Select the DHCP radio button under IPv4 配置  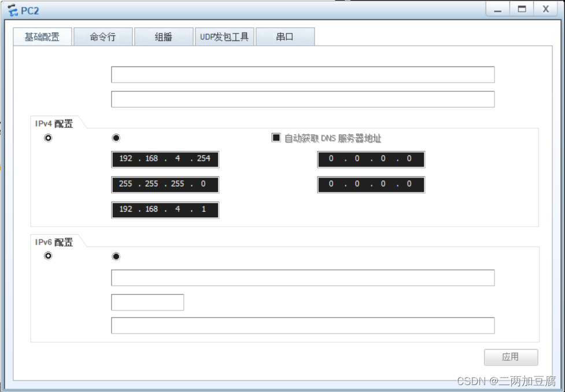click(116, 138)
